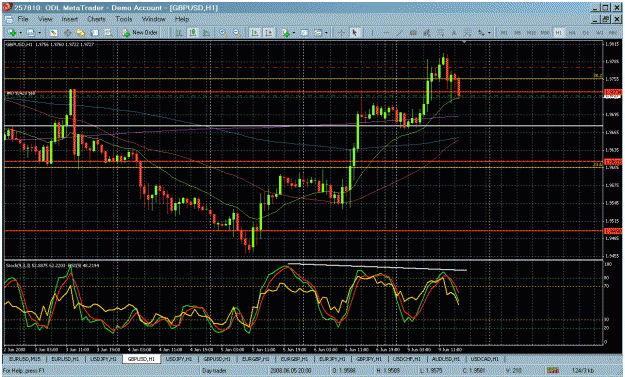Open the Strategy Tester
625x377 pixels.
pyautogui.click(x=108, y=33)
